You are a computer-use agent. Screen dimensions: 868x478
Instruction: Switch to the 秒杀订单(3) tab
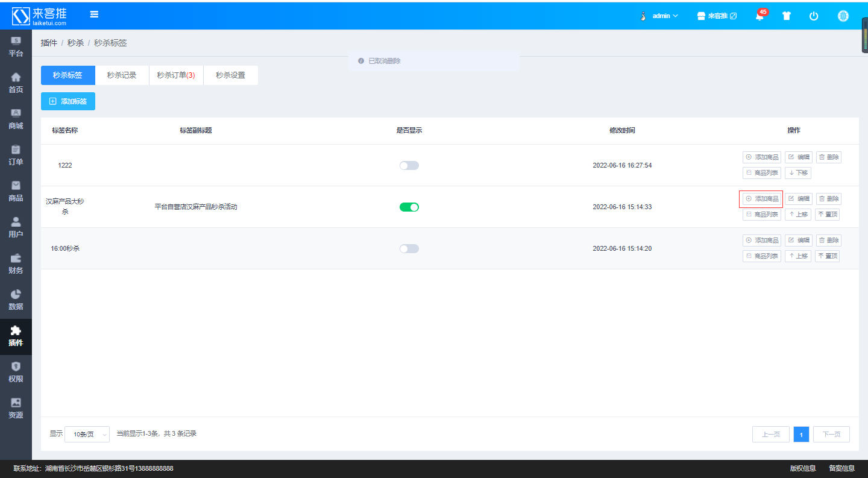point(176,75)
